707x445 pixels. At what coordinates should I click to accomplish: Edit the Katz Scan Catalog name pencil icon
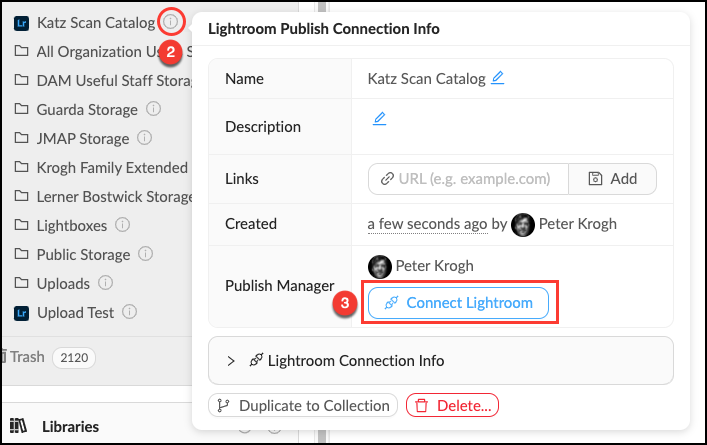[498, 77]
